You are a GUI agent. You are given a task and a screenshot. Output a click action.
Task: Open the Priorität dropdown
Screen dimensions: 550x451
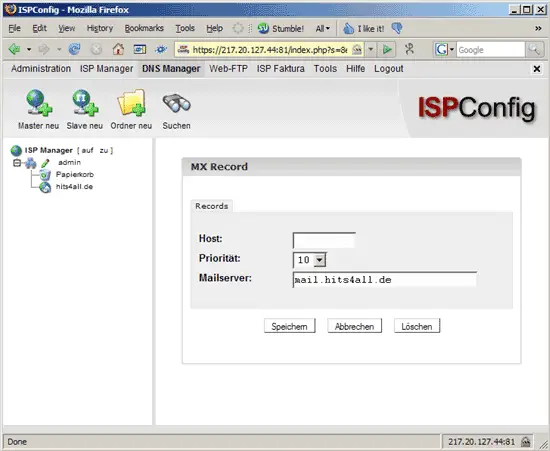pos(320,260)
